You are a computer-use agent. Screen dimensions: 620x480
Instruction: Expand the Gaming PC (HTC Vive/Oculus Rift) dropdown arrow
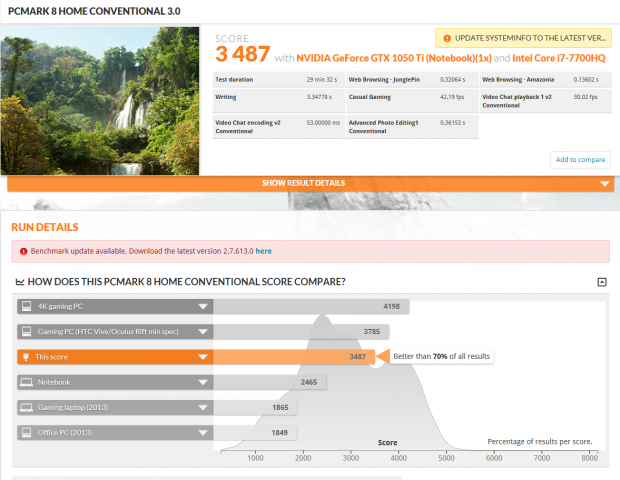[203, 332]
